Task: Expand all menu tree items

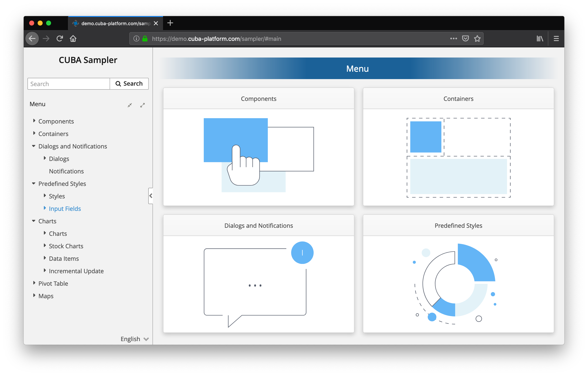Action: (x=142, y=105)
